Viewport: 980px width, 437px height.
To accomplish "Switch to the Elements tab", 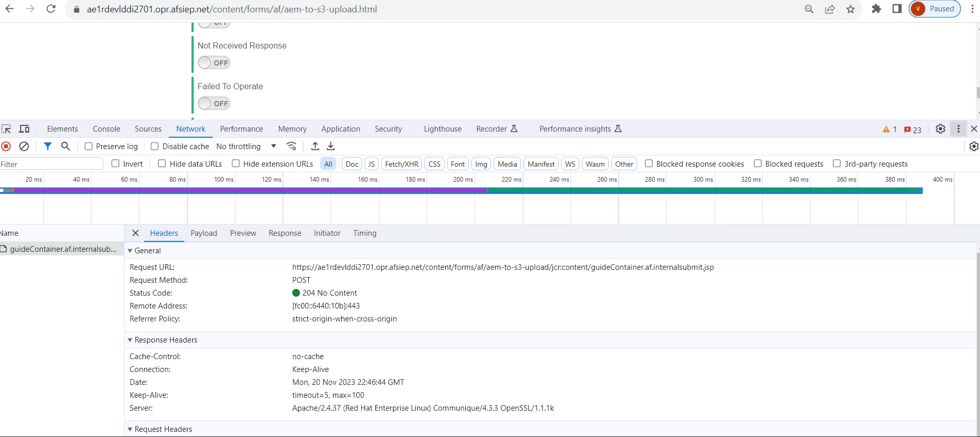I will tap(62, 129).
